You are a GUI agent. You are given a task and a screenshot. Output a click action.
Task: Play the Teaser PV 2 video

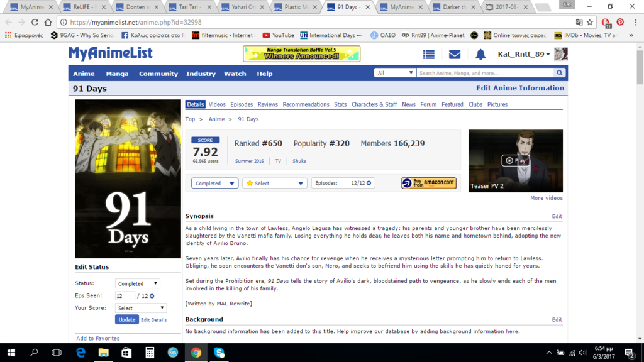coord(515,160)
